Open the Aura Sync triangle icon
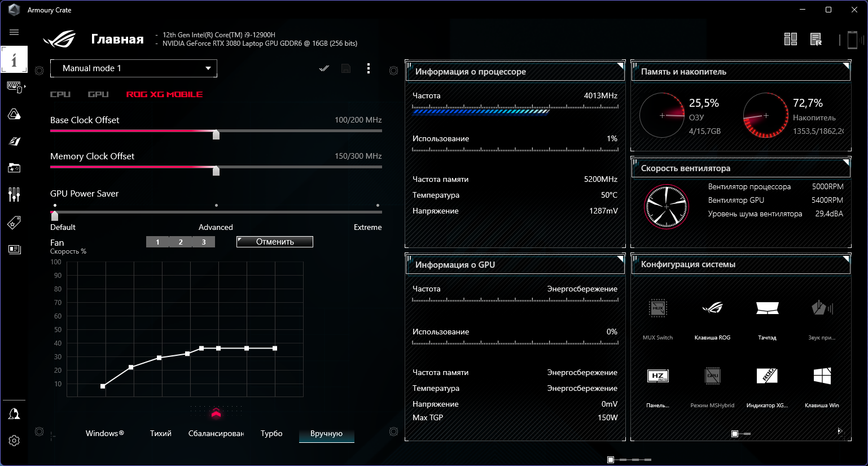Viewport: 868px width, 466px height. tap(14, 114)
